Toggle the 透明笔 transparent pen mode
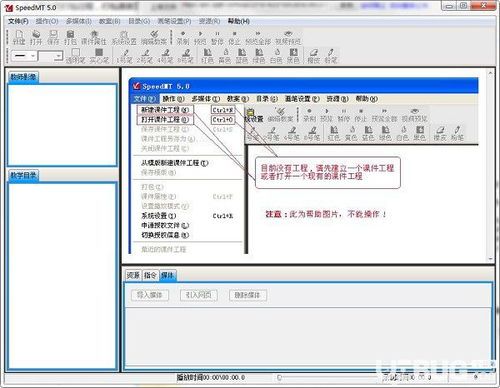 (76, 56)
